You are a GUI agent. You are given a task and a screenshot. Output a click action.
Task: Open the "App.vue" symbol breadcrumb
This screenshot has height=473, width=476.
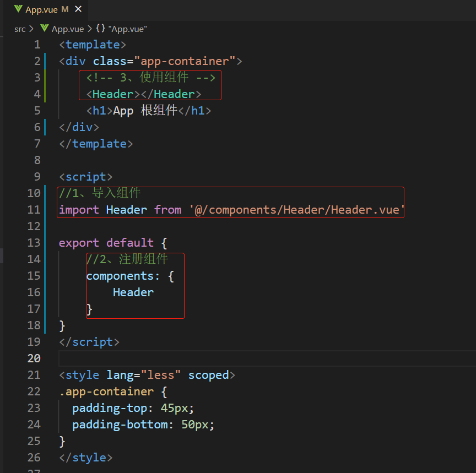127,29
